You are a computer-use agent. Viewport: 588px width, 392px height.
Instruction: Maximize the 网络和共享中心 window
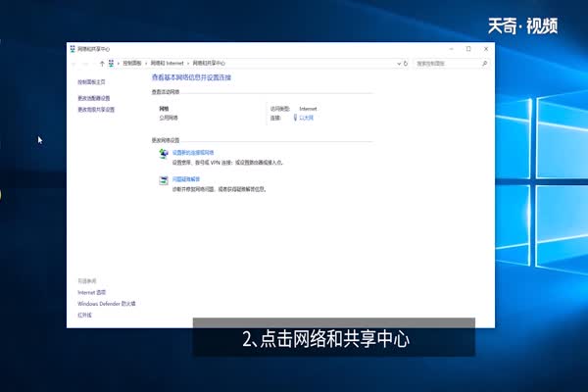pyautogui.click(x=468, y=49)
